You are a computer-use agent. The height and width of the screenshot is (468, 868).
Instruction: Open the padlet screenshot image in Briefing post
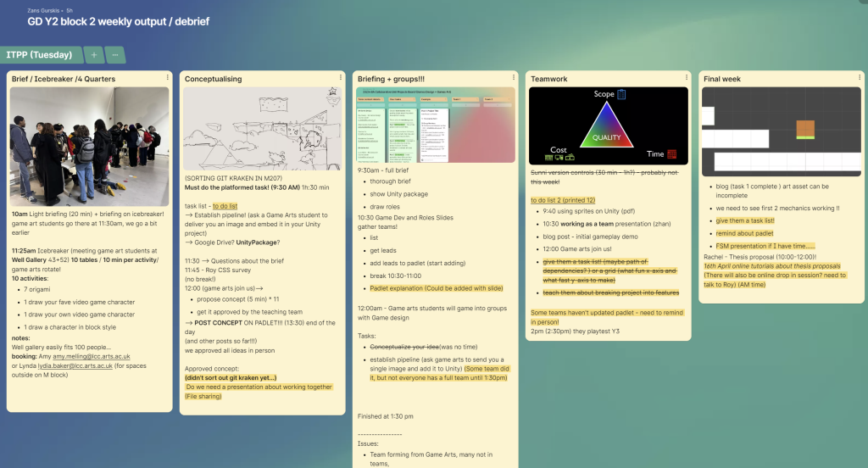coord(437,125)
